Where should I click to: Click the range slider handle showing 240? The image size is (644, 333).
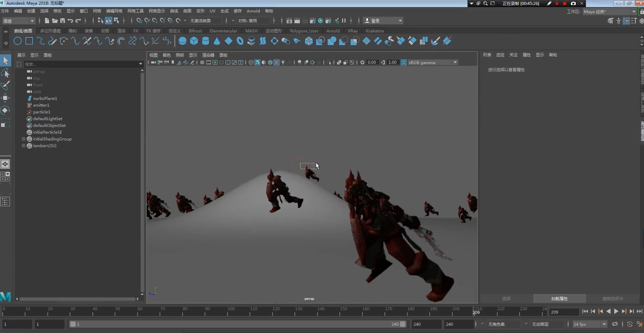[x=403, y=324]
